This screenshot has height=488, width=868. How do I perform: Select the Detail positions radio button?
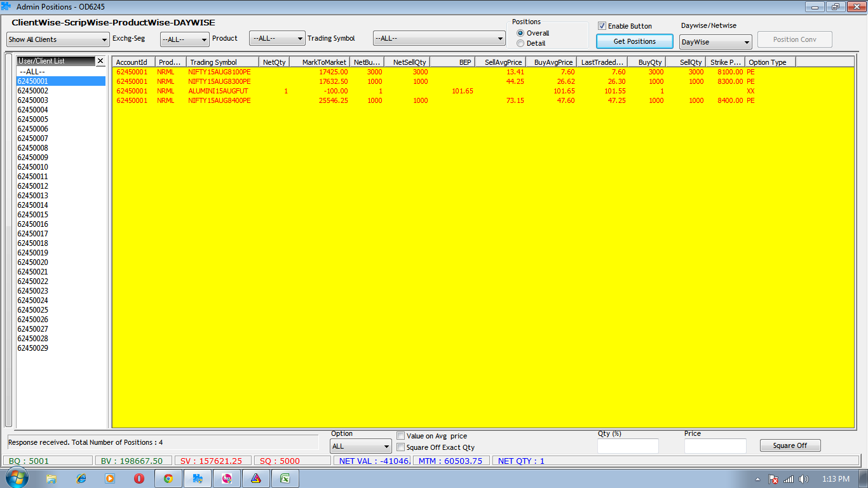coord(521,43)
